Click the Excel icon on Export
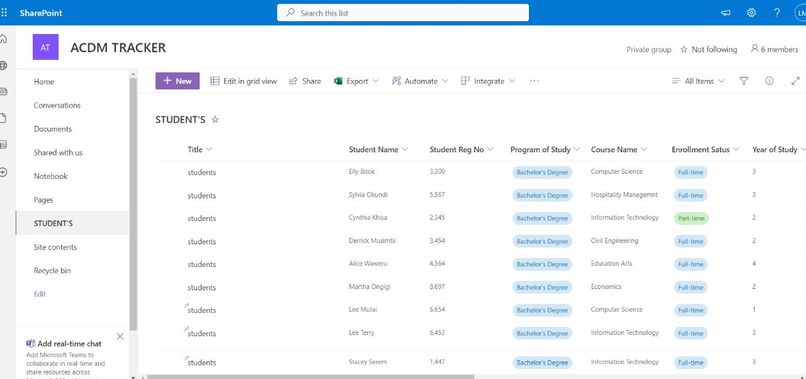 [338, 81]
